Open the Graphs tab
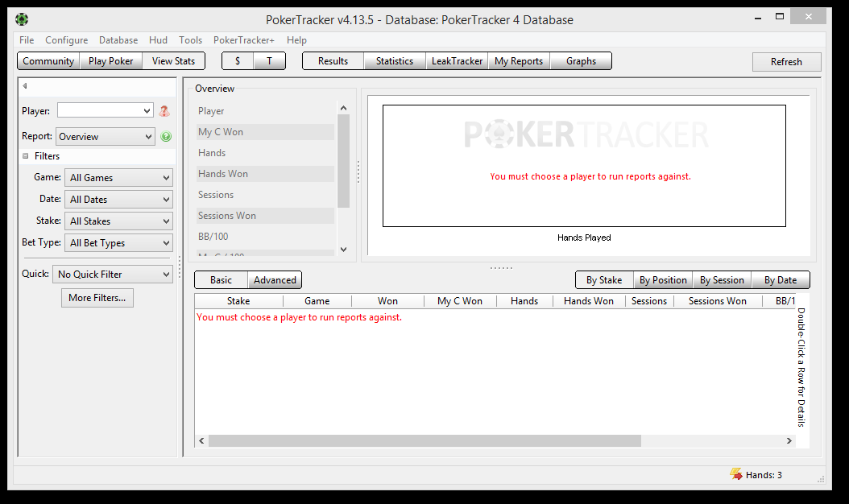849x504 pixels. click(581, 61)
